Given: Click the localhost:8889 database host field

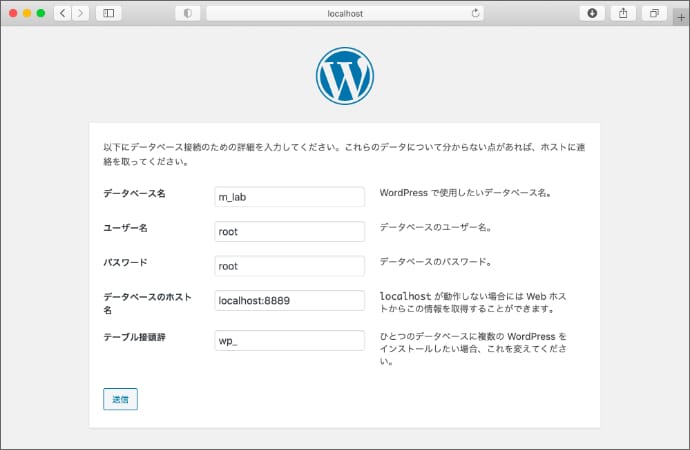Looking at the screenshot, I should click(x=289, y=300).
